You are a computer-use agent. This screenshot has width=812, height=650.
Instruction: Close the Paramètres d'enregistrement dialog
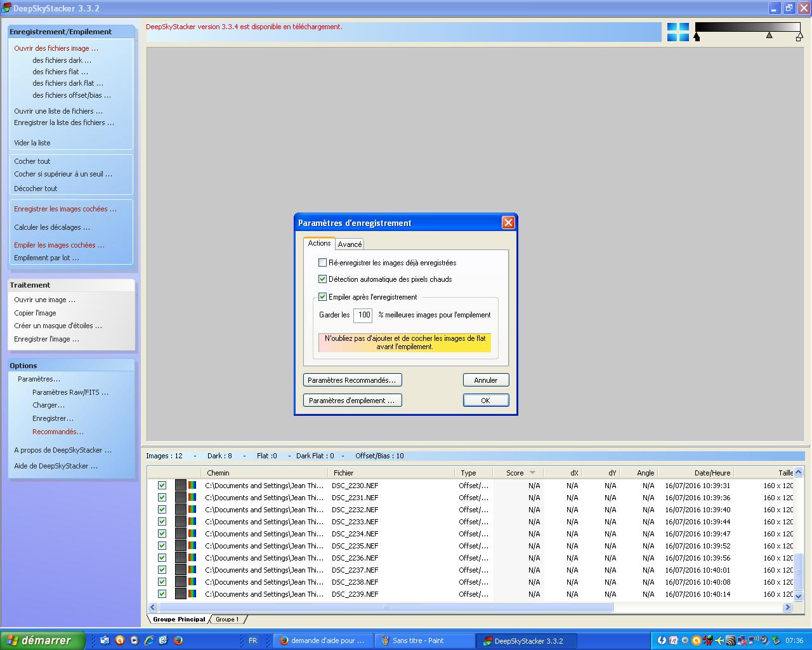[x=508, y=223]
